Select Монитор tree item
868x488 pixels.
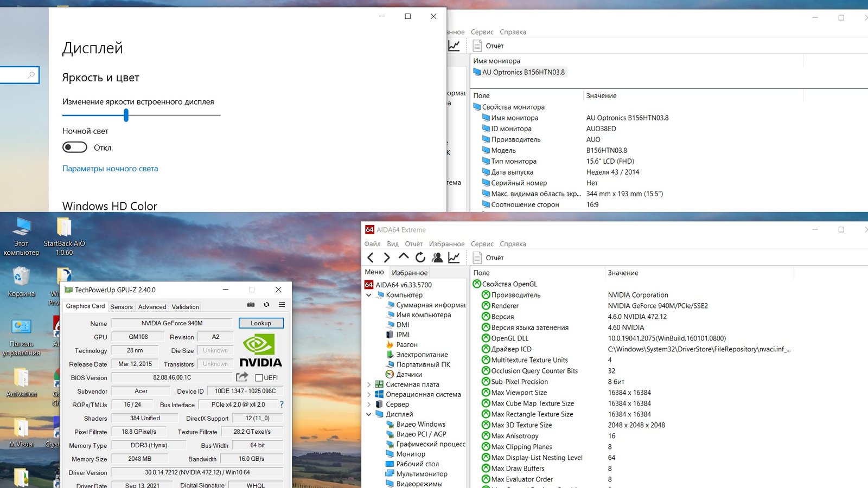[405, 454]
